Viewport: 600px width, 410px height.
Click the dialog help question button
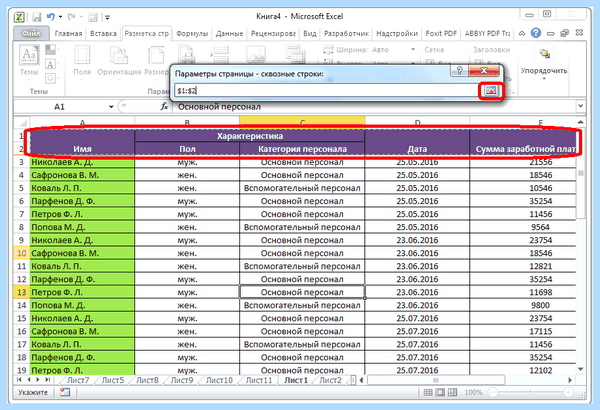coord(460,70)
